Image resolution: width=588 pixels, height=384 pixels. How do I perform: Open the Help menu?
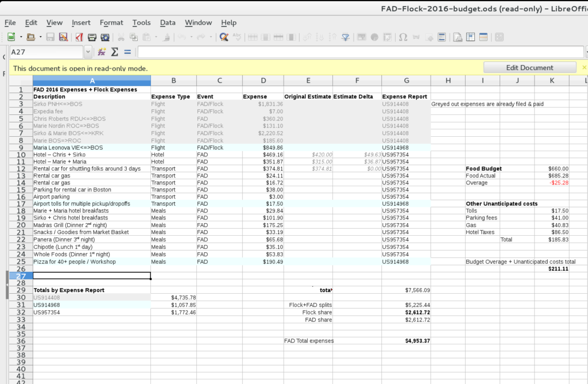229,22
